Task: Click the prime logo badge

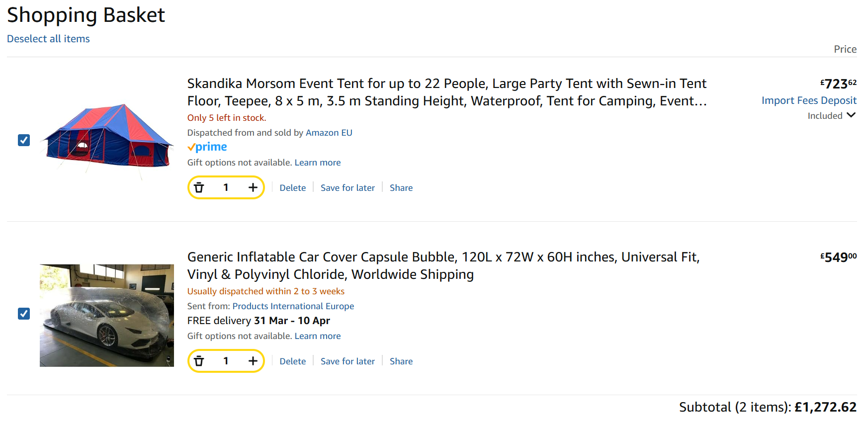Action: (207, 147)
